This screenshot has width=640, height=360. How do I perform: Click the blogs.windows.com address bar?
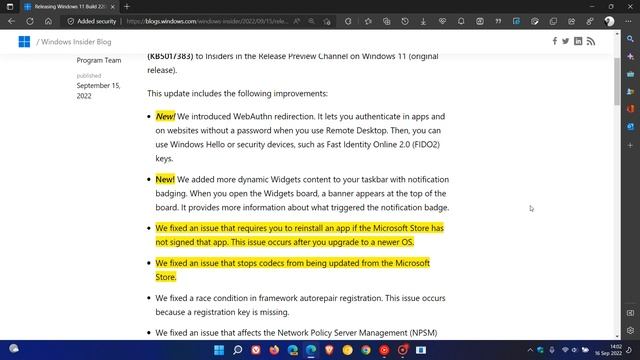[x=207, y=21]
